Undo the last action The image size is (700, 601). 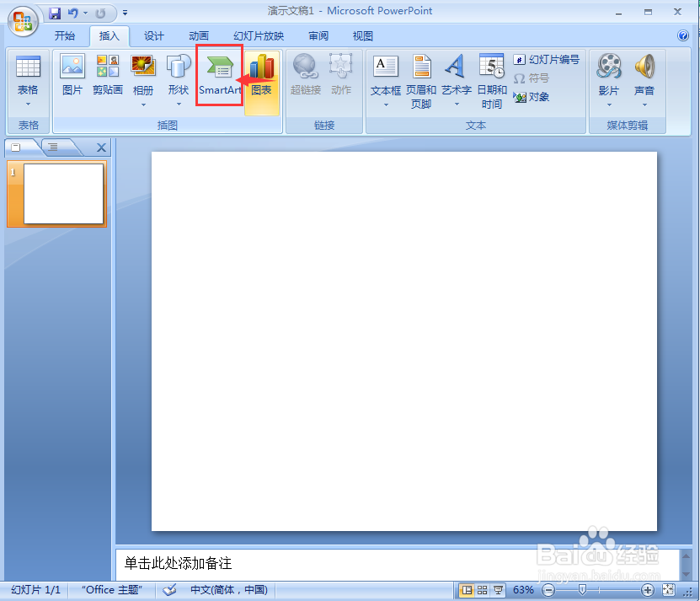point(72,13)
